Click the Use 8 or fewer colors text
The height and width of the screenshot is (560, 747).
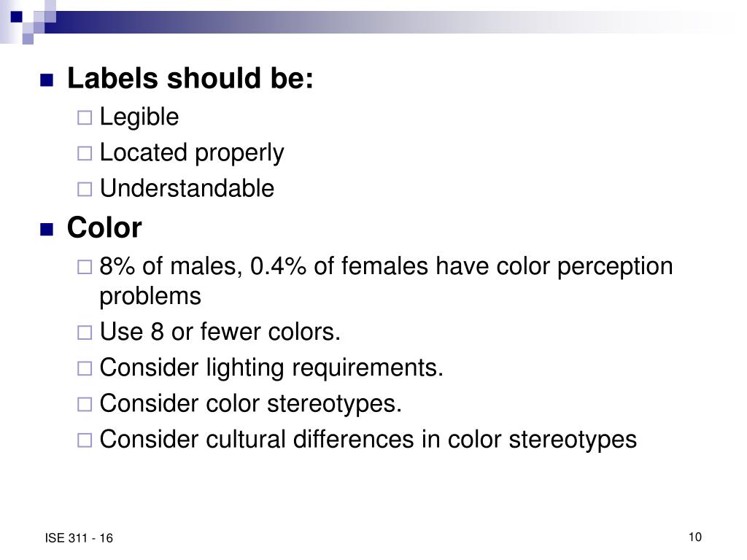point(220,332)
